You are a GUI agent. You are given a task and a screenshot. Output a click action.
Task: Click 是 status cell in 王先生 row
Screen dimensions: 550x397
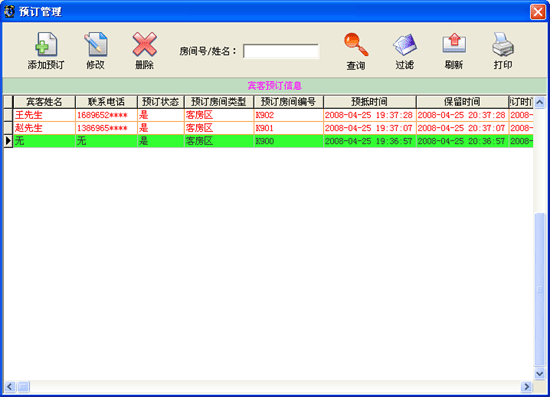[x=161, y=115]
